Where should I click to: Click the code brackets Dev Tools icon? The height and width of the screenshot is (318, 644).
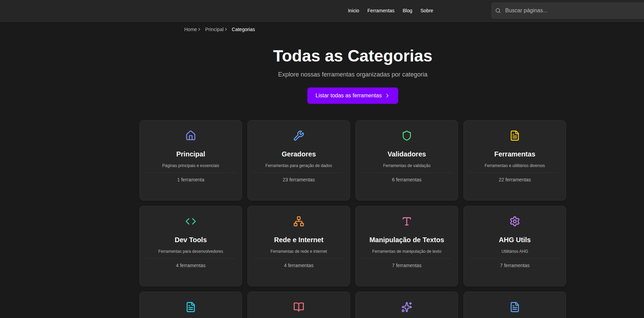pos(191,221)
